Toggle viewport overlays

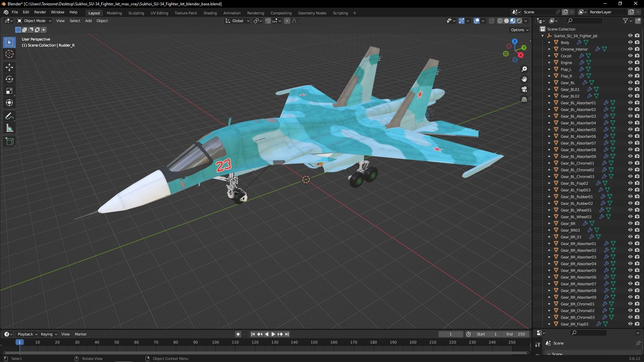point(477,21)
